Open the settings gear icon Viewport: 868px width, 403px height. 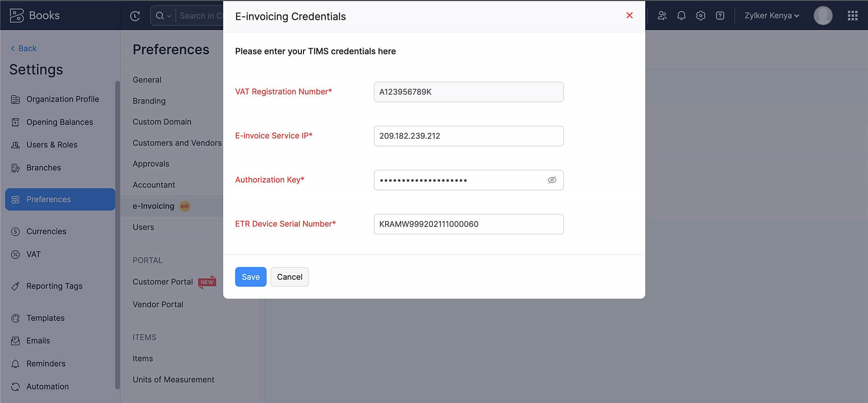pos(700,16)
